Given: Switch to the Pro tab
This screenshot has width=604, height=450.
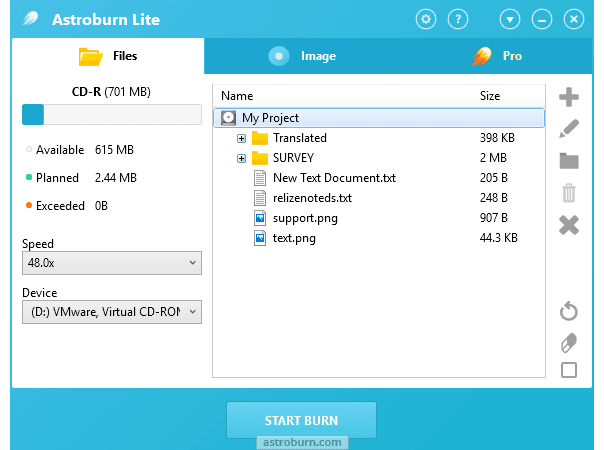Looking at the screenshot, I should 498,56.
